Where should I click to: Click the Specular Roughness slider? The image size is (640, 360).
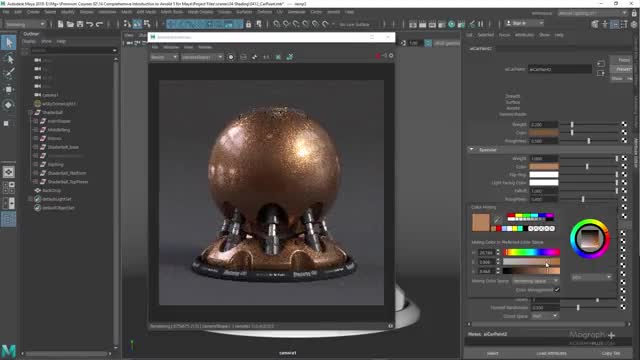589,199
